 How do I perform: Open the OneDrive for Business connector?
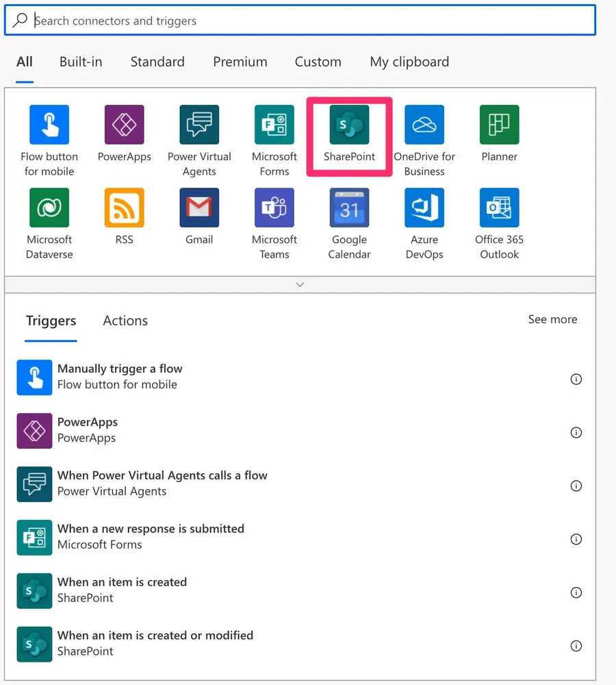coord(424,125)
